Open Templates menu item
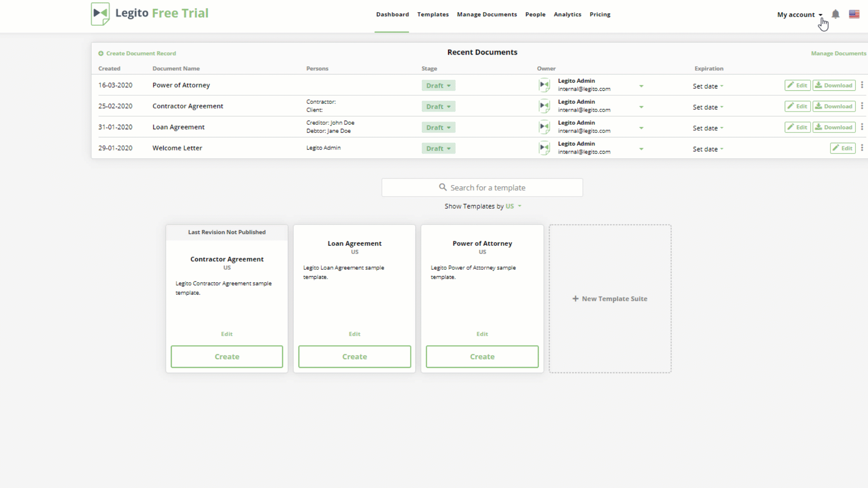 [433, 14]
